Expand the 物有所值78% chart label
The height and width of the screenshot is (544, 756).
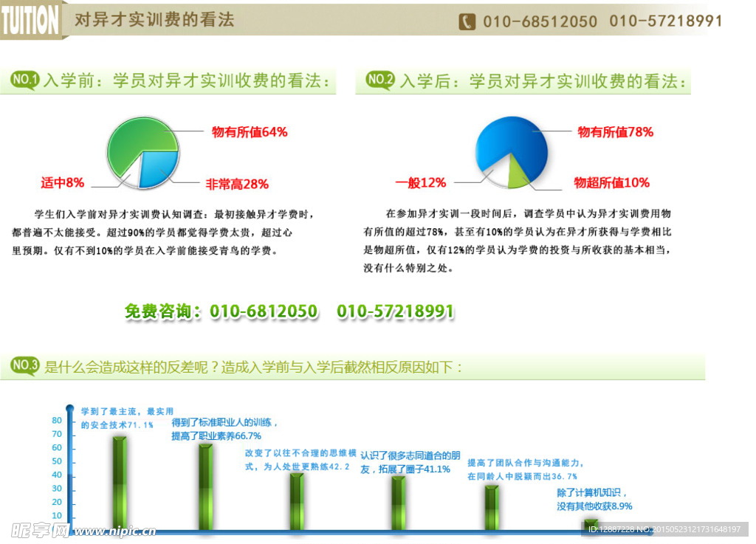(615, 133)
